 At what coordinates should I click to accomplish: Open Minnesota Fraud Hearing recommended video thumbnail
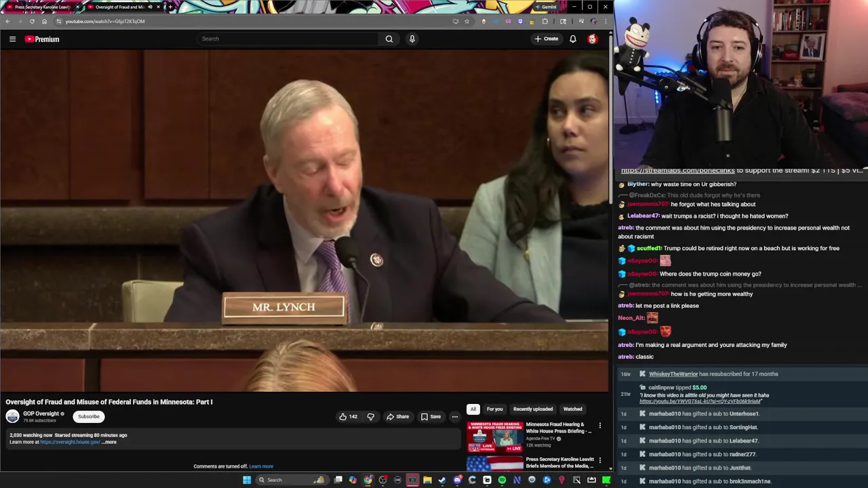pos(494,436)
